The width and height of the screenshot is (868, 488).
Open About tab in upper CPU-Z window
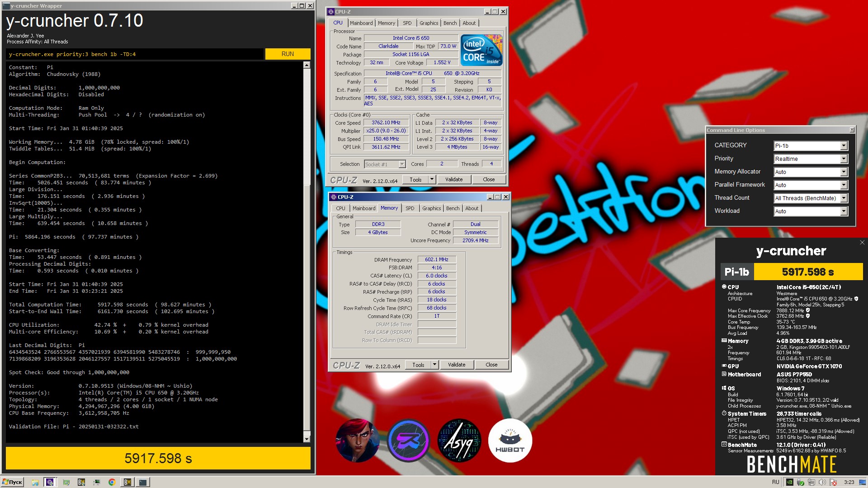point(469,23)
